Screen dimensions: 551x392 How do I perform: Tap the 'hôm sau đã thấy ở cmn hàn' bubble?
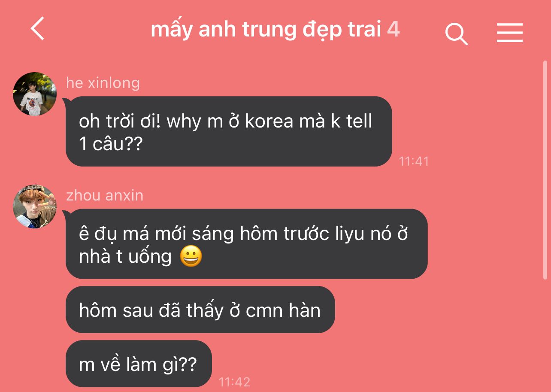[x=200, y=310]
